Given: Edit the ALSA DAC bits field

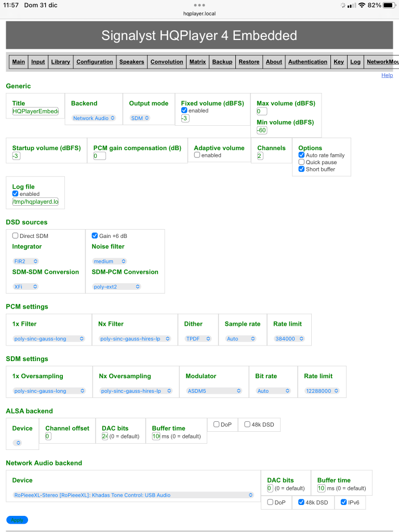Looking at the screenshot, I should coord(105,436).
